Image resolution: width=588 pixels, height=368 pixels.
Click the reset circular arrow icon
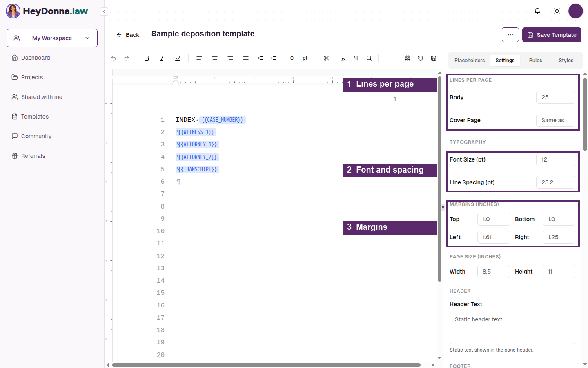pyautogui.click(x=421, y=58)
